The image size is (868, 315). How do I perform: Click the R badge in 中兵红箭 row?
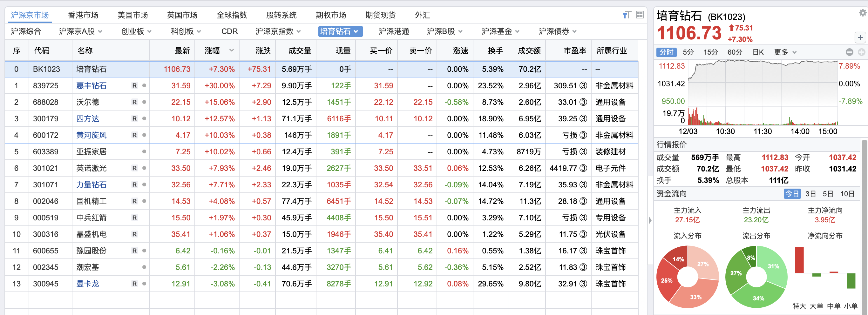coord(134,218)
